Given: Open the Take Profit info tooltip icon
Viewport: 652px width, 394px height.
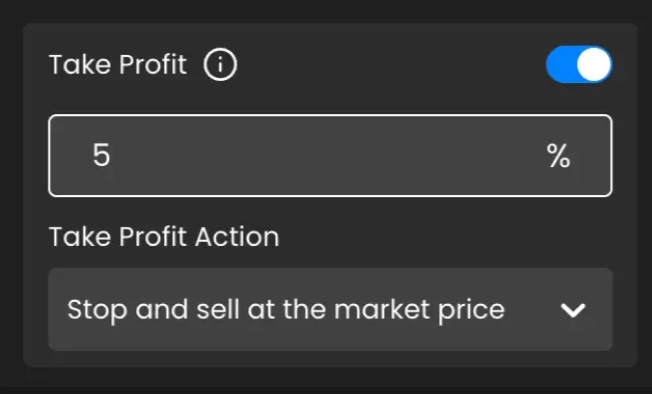Looking at the screenshot, I should tap(220, 64).
